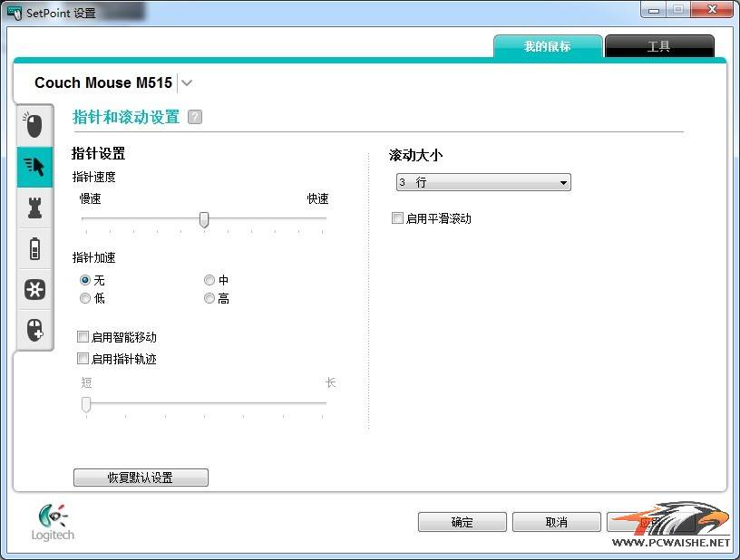Click Couch Mouse M515 device name
Image resolution: width=740 pixels, height=560 pixels.
pos(103,82)
